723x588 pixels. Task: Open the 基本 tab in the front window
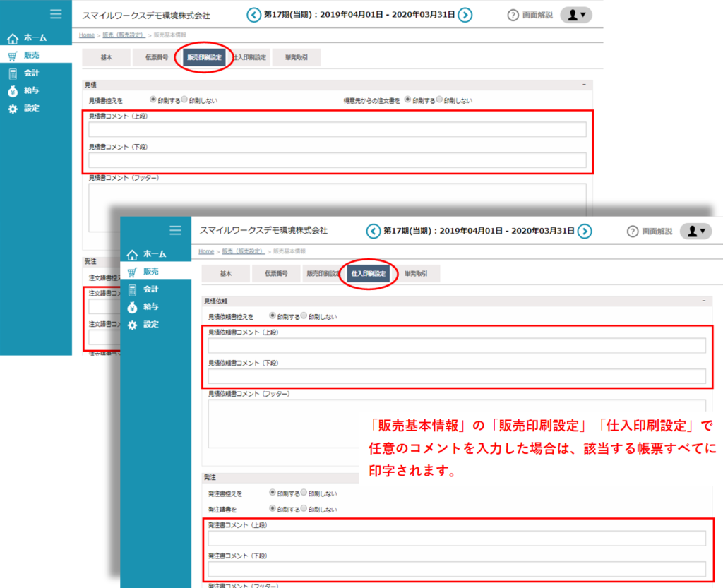click(x=226, y=273)
